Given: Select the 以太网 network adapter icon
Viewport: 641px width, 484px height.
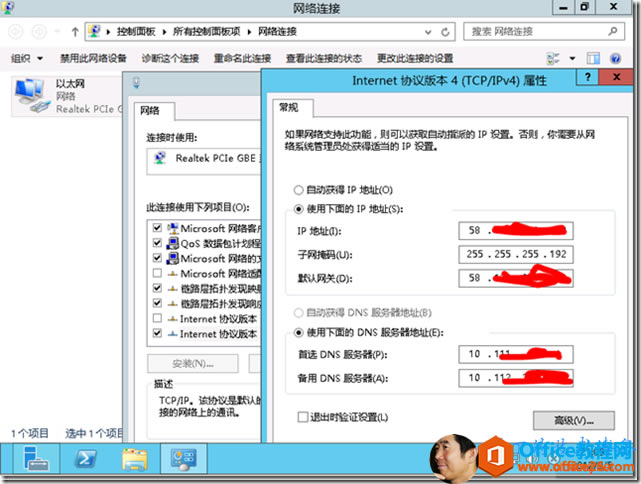Looking at the screenshot, I should click(32, 95).
